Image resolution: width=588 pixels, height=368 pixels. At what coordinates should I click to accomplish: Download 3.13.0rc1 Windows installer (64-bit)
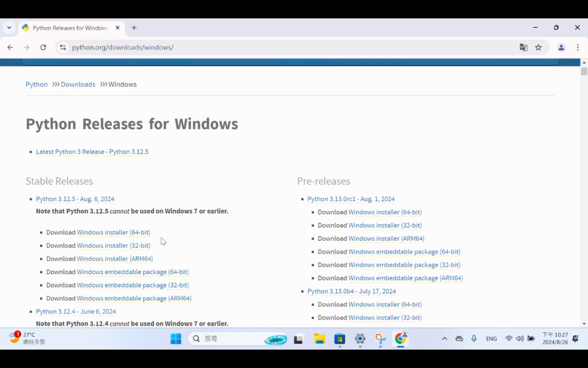point(385,212)
